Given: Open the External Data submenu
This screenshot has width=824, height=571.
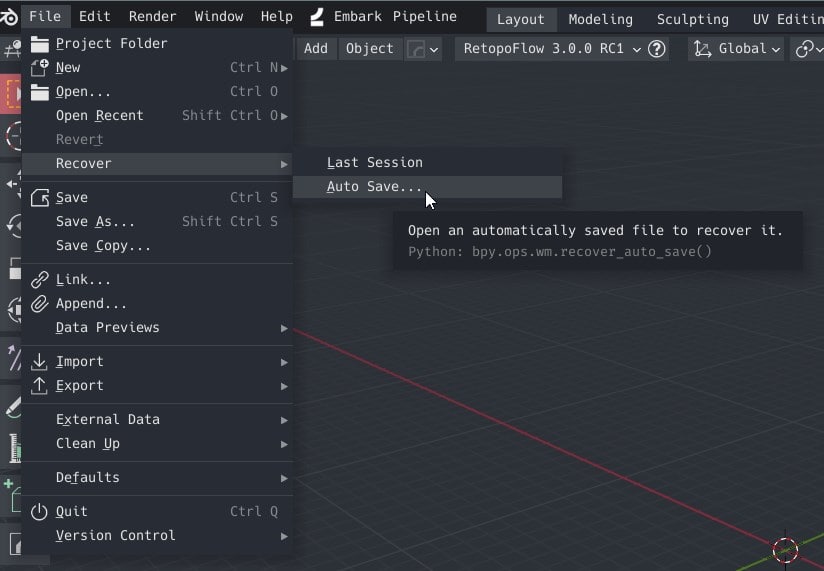Looking at the screenshot, I should click(157, 420).
